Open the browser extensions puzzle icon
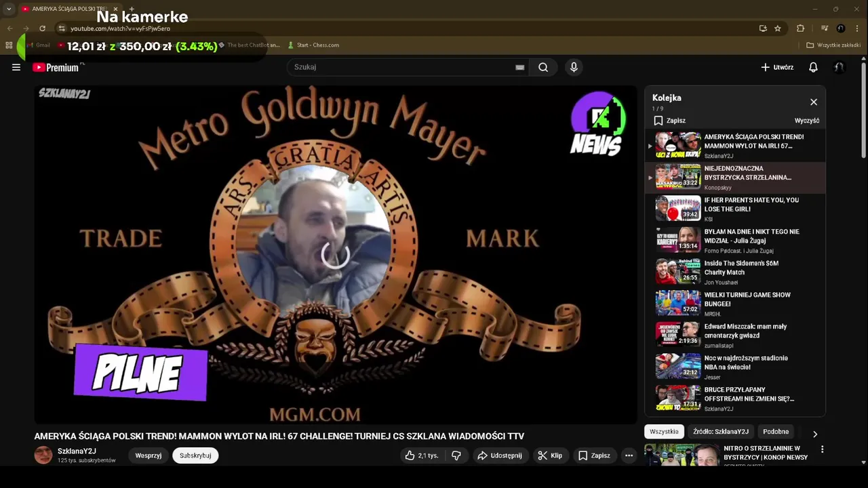The height and width of the screenshot is (488, 868). click(x=800, y=28)
